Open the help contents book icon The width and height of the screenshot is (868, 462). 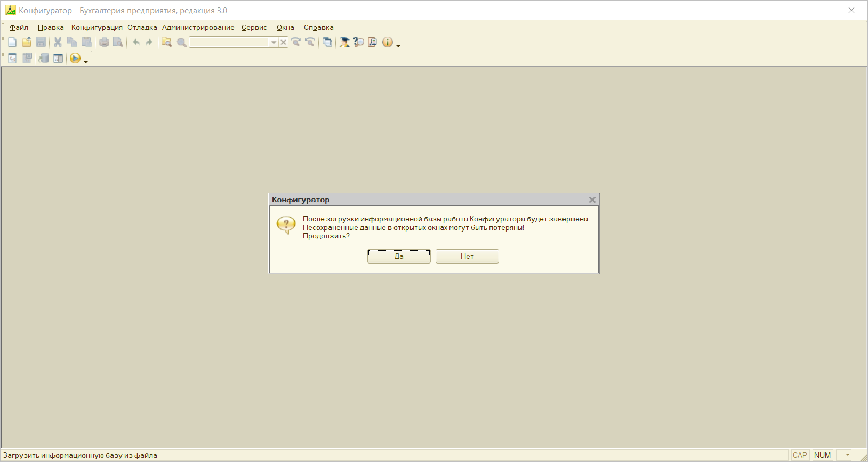pyautogui.click(x=373, y=43)
